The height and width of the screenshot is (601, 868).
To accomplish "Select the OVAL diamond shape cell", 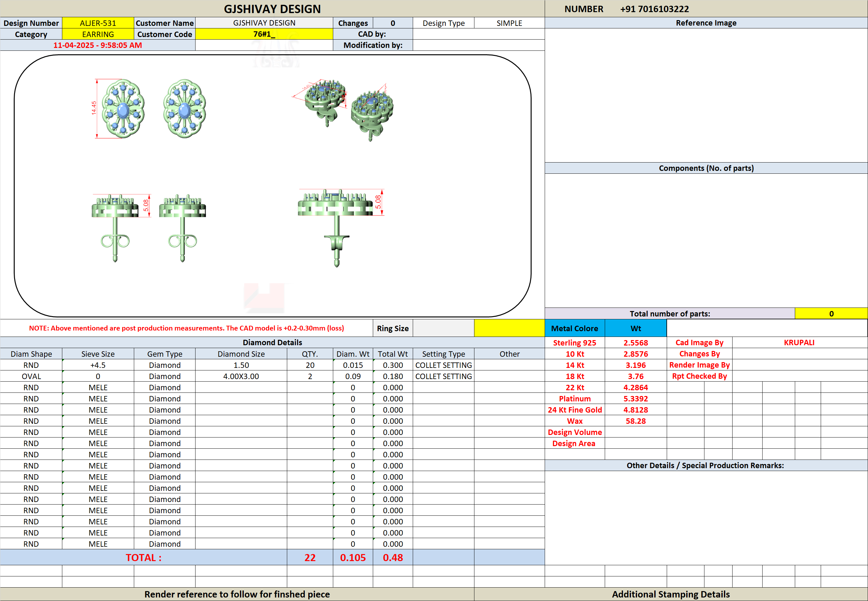I will point(31,377).
